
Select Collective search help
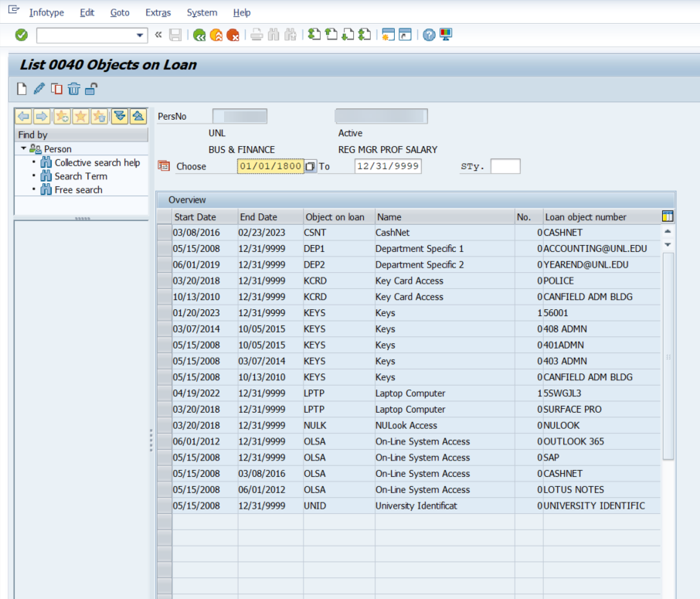(97, 162)
